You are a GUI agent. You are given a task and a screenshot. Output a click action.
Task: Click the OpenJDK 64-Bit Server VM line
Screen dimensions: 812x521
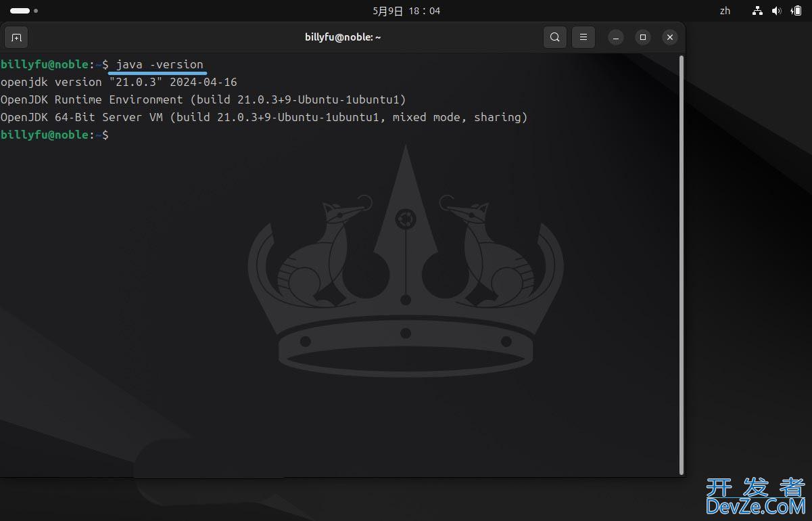pyautogui.click(x=264, y=117)
